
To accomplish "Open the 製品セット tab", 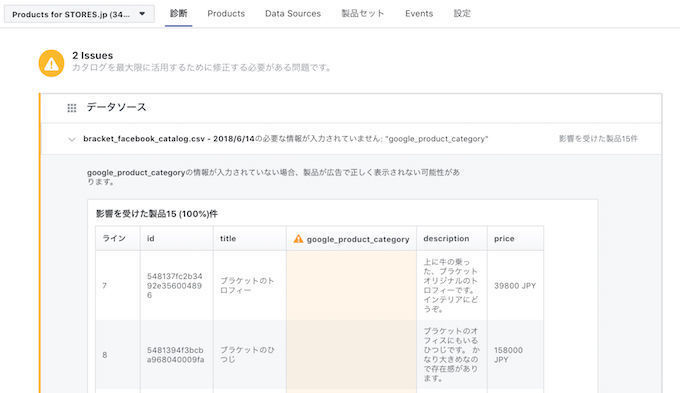I will coord(363,13).
